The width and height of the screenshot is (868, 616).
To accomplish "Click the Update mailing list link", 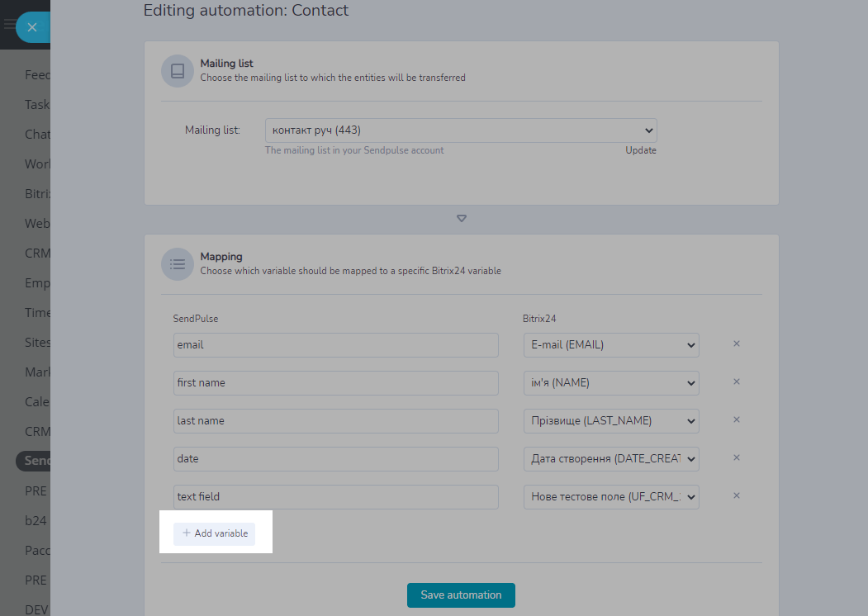I will pyautogui.click(x=640, y=150).
